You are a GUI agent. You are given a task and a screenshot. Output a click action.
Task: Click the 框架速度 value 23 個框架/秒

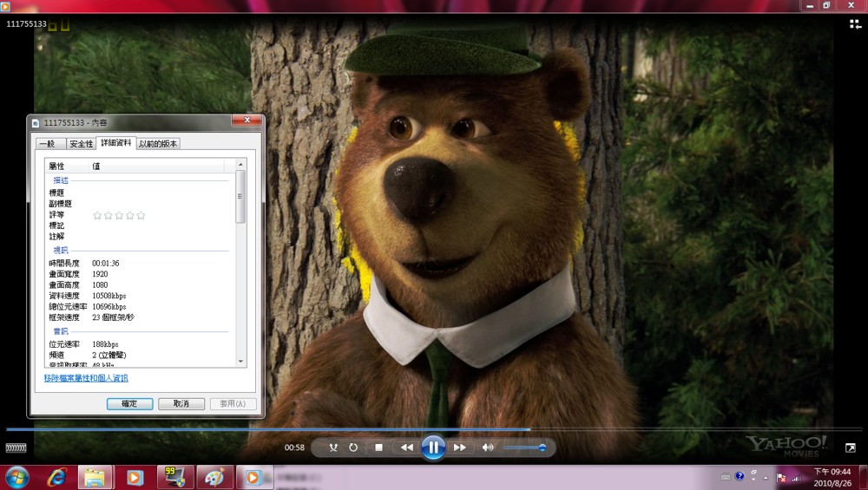tap(113, 317)
